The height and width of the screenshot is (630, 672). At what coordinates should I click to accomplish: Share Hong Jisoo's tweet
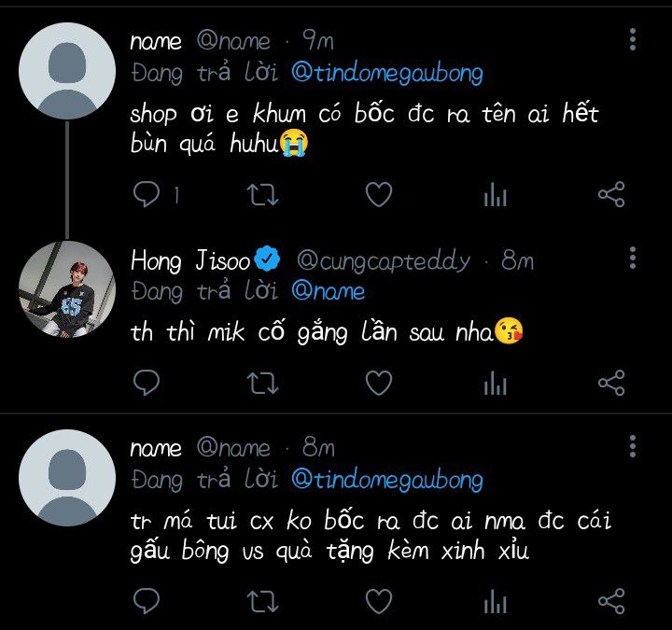(611, 383)
